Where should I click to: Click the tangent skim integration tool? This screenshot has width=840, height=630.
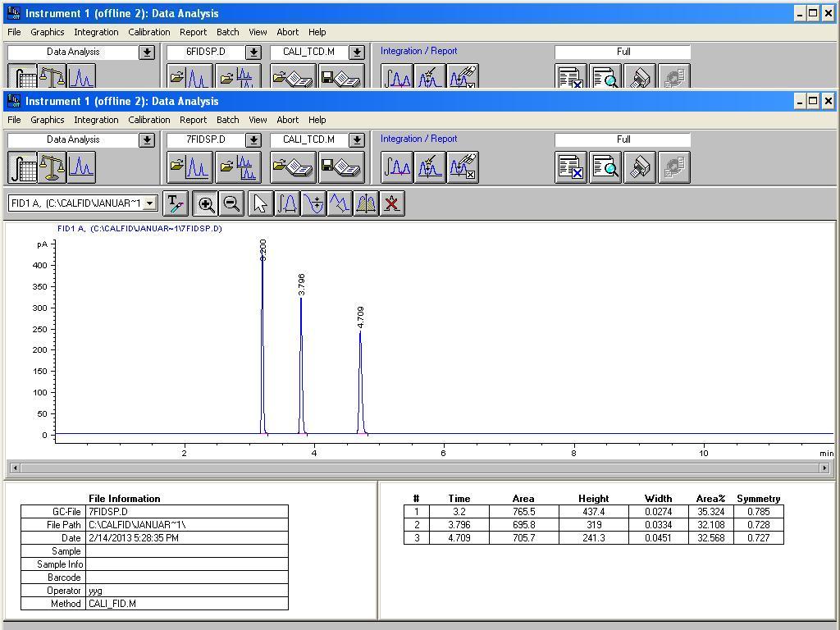coord(340,204)
